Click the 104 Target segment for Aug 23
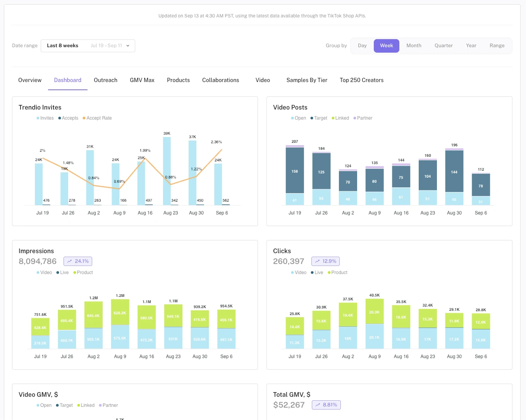 pyautogui.click(x=428, y=175)
